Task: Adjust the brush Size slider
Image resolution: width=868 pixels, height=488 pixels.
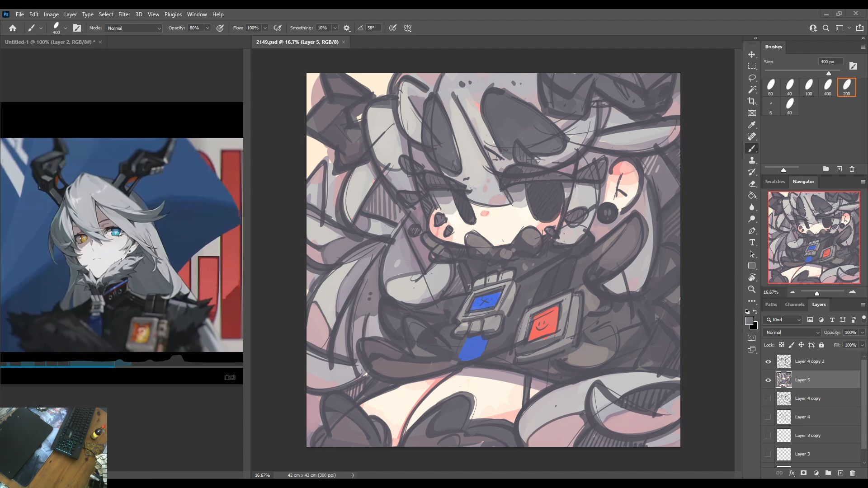Action: coord(829,73)
